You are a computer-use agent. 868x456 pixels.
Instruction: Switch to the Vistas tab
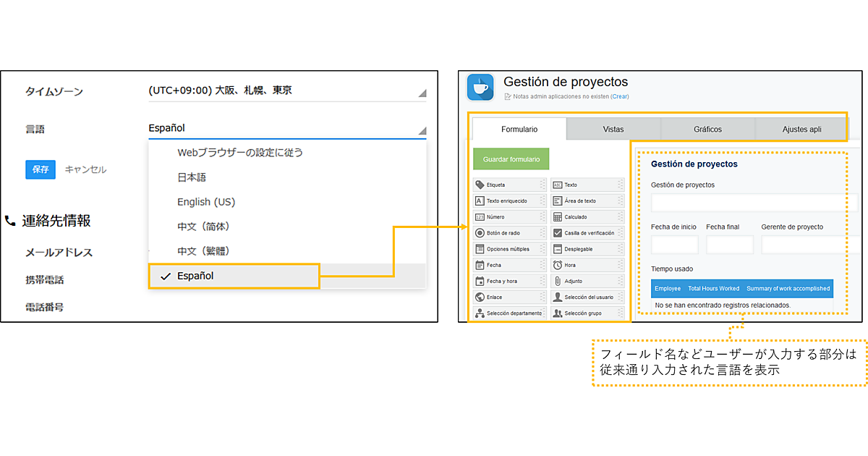click(613, 130)
